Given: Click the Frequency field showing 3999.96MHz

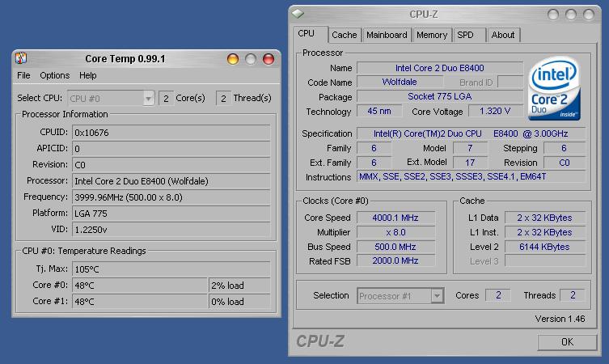Looking at the screenshot, I should [171, 197].
